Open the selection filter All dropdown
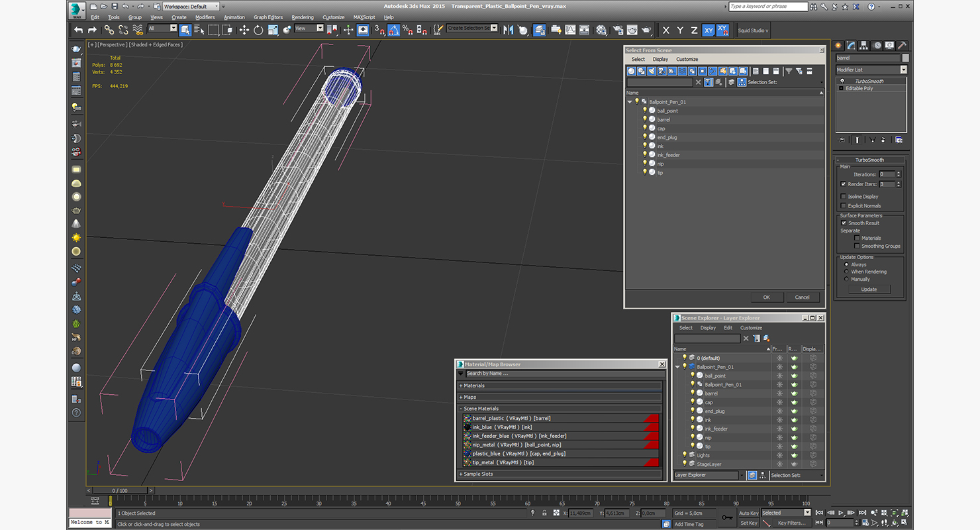Image resolution: width=980 pixels, height=530 pixels. 163,28
